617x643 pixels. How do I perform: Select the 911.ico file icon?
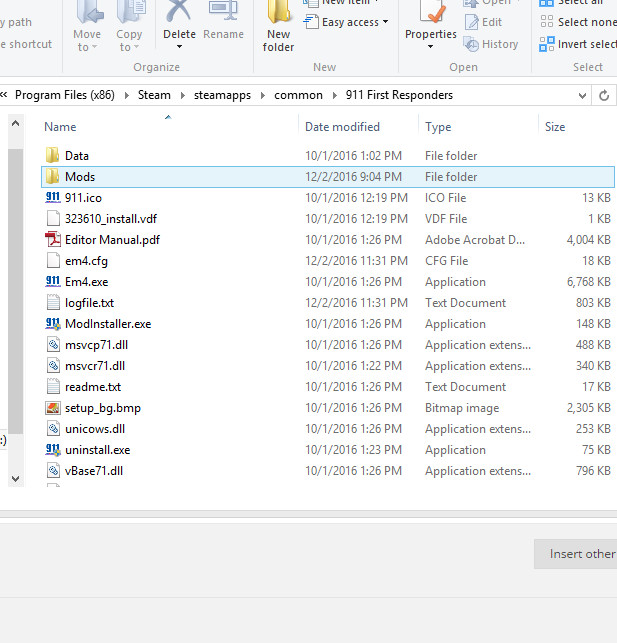pos(52,197)
